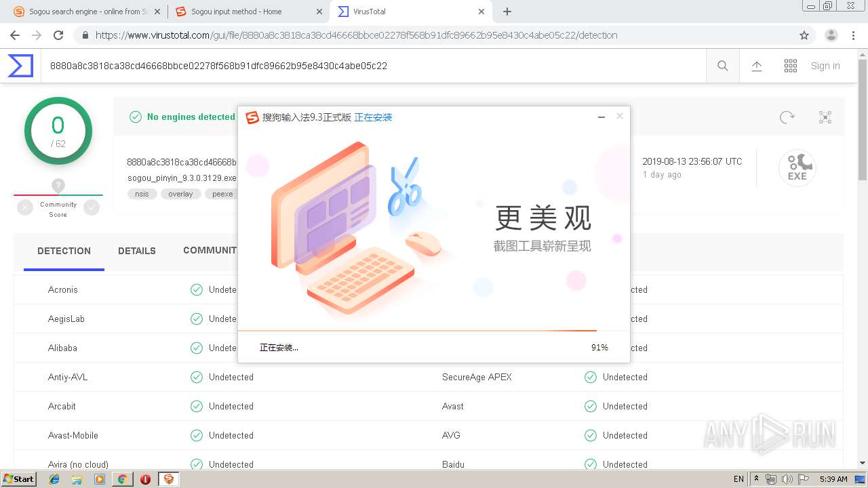Click the taskbar clock 5:39 AM
Screen dimensions: 868x488
(x=833, y=479)
